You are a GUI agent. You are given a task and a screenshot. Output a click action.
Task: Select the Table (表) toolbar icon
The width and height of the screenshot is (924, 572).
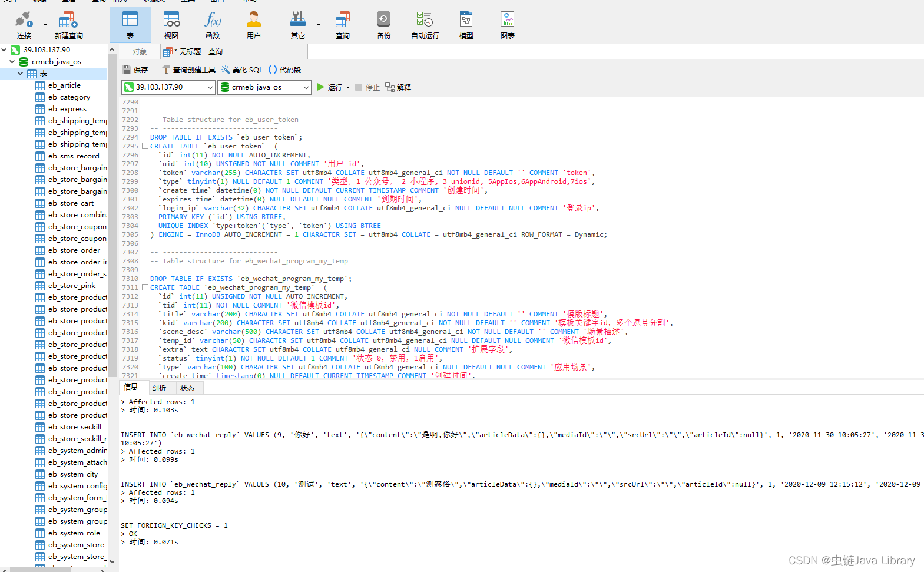point(130,25)
